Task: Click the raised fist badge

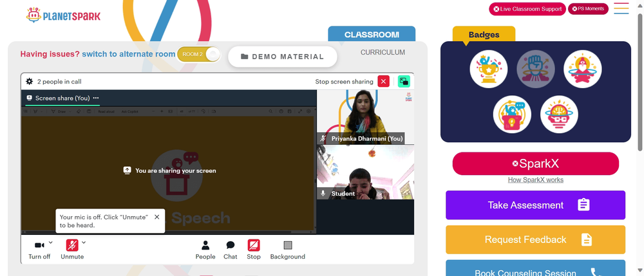Action: point(536,69)
